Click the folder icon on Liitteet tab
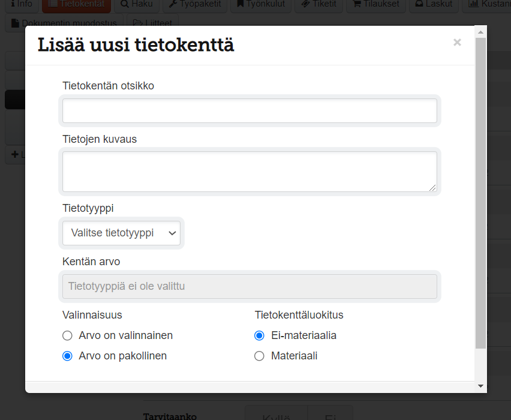The image size is (511, 420). coord(138,23)
